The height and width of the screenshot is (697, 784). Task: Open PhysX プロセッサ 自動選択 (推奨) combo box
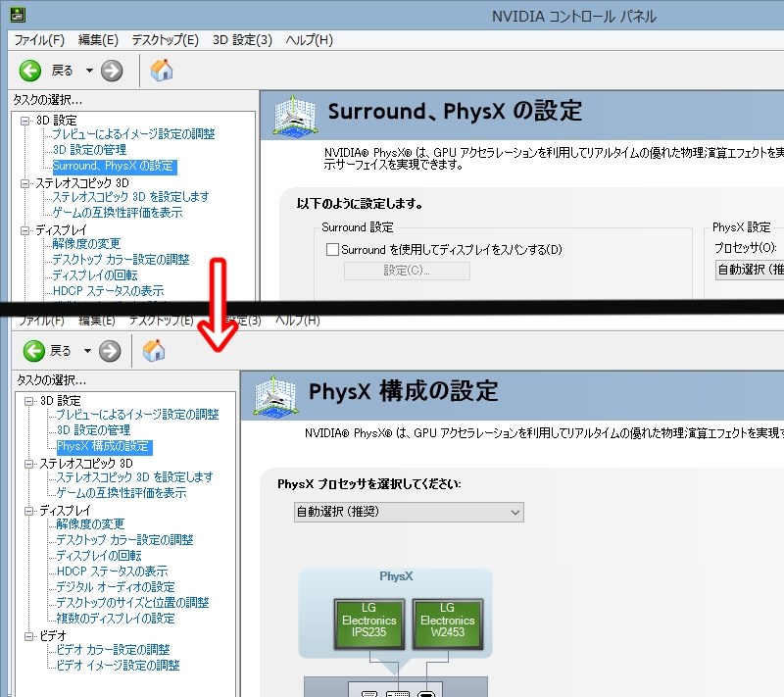pos(409,512)
